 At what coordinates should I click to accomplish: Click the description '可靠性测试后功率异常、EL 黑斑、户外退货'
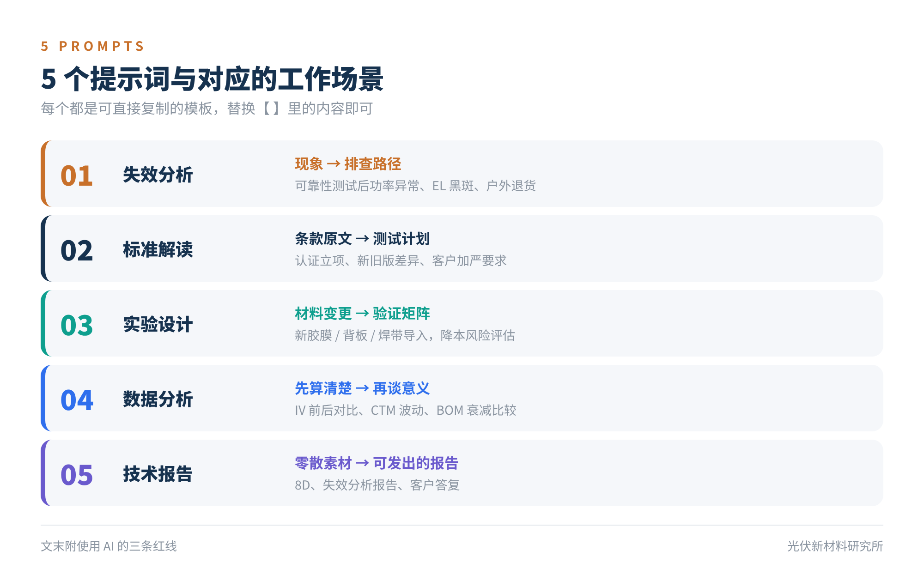click(x=415, y=186)
